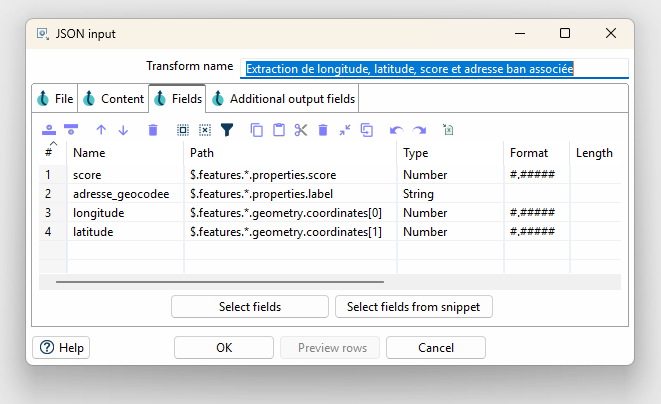The width and height of the screenshot is (661, 404).
Task: Click the scissors cut icon
Action: click(x=301, y=130)
